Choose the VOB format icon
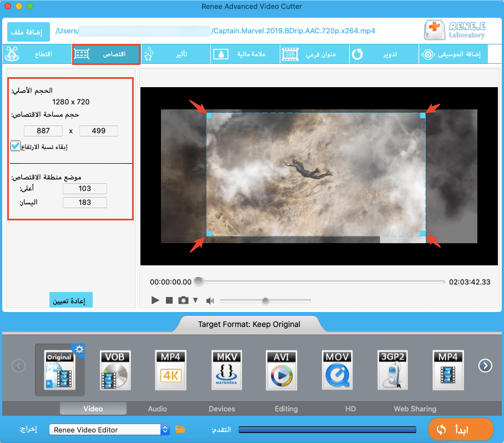 pyautogui.click(x=115, y=370)
